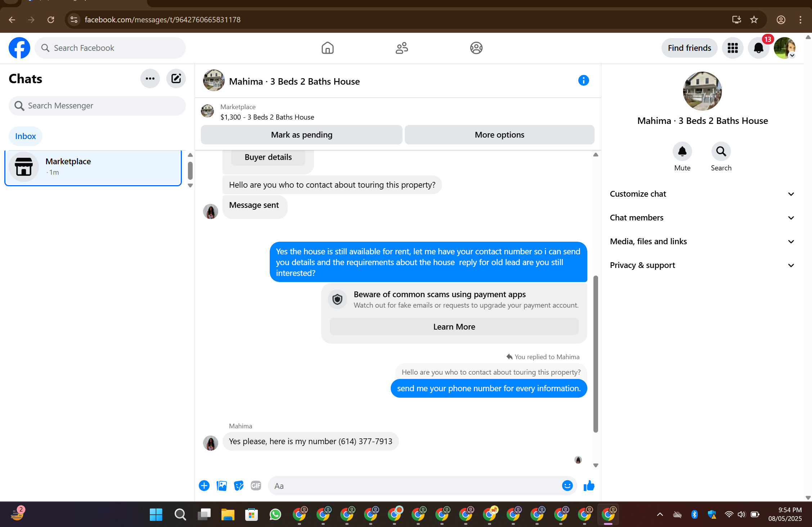Click the conversation scrollbar thumb
The height and width of the screenshot is (527, 812).
[596, 354]
